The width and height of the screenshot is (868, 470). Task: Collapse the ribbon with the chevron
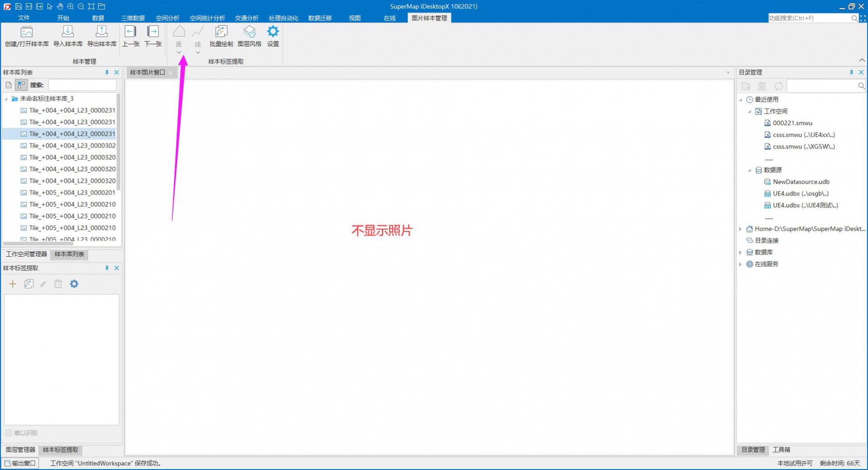tap(862, 60)
